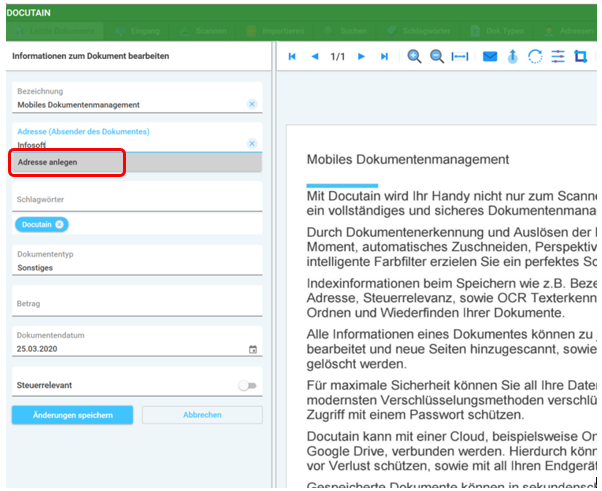Clear the Bezeichnung field
Viewport: 602px width, 491px height.
tap(252, 104)
